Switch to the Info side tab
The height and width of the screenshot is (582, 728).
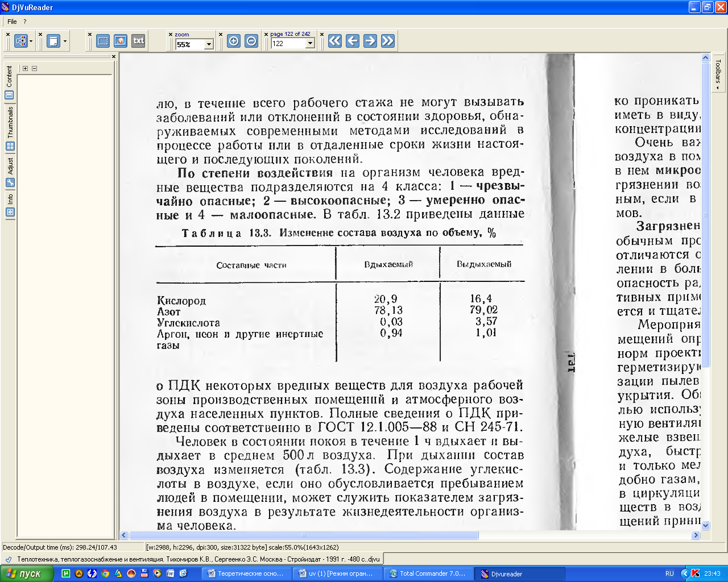10,205
